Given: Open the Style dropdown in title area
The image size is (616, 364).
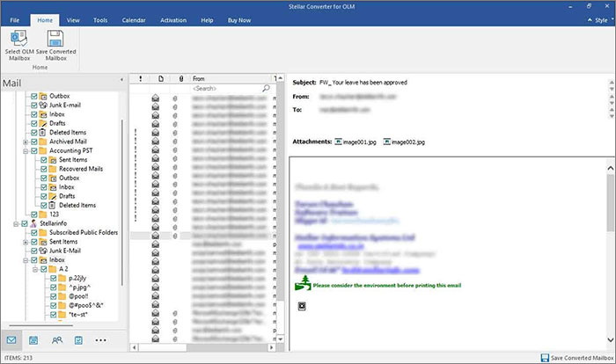Looking at the screenshot, I should click(x=601, y=20).
